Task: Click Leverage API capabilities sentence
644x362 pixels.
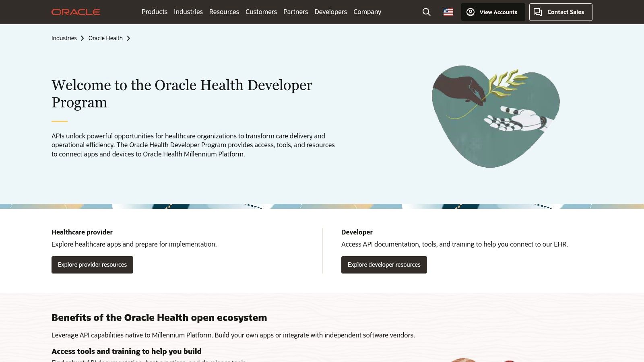Action: click(x=233, y=335)
